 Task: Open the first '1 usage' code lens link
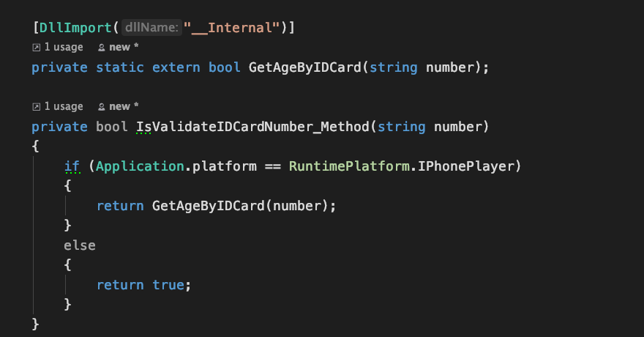[x=64, y=48]
